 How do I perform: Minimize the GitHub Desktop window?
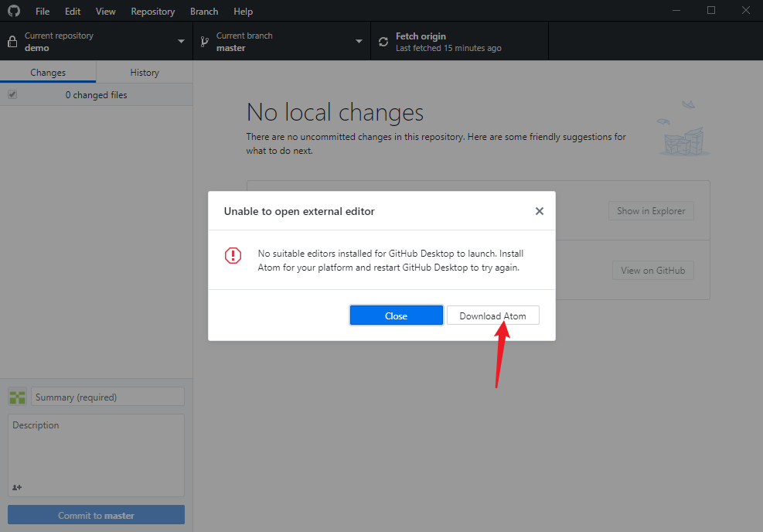click(x=676, y=10)
